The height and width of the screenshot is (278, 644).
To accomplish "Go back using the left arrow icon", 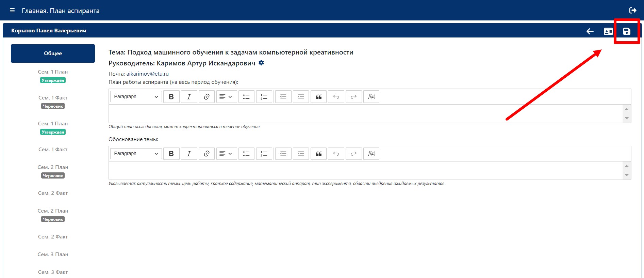I will point(590,31).
